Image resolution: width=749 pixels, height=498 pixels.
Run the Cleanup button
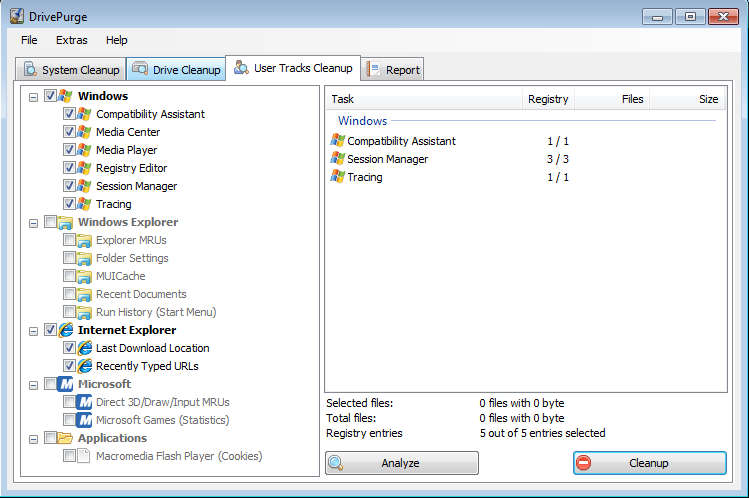tap(650, 463)
